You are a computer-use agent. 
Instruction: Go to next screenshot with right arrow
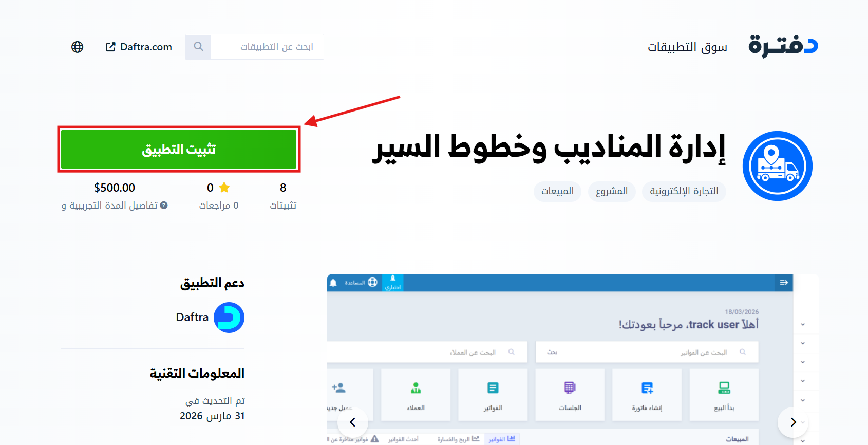[x=793, y=422]
